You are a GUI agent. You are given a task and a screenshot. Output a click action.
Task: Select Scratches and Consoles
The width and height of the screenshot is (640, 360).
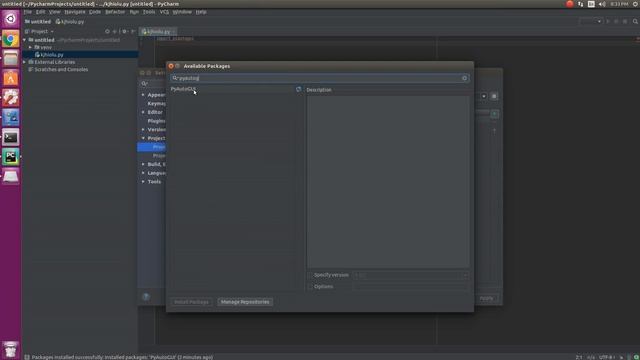click(x=61, y=69)
